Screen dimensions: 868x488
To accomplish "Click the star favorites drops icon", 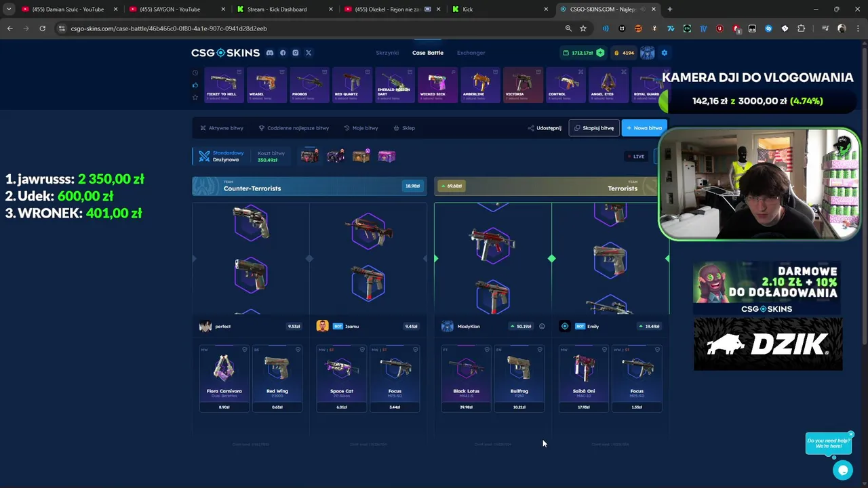I will click(195, 97).
